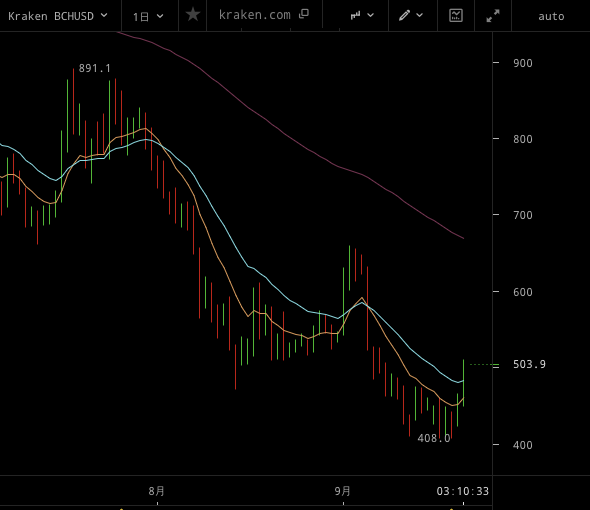590x510 pixels.
Task: Star this chart as favorite
Action: [193, 15]
